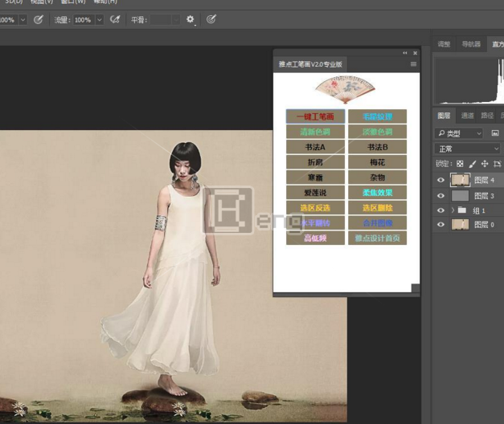
Task: Lock artboard nesting icon
Action: coord(497,164)
